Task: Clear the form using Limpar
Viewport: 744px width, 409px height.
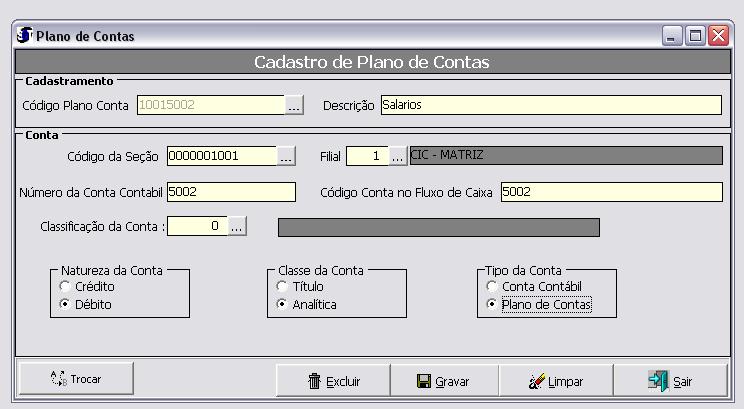Action: pyautogui.click(x=556, y=381)
